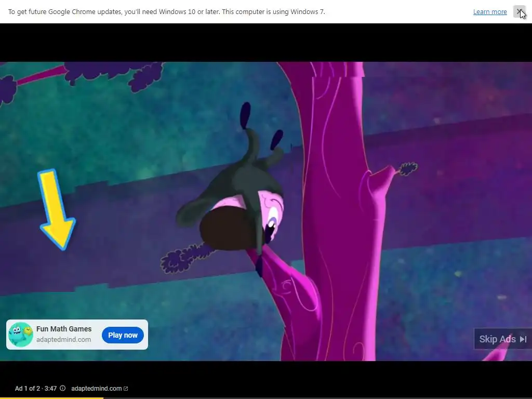This screenshot has width=532, height=399.
Task: Click the yellow ad progress bar
Action: (x=51, y=398)
